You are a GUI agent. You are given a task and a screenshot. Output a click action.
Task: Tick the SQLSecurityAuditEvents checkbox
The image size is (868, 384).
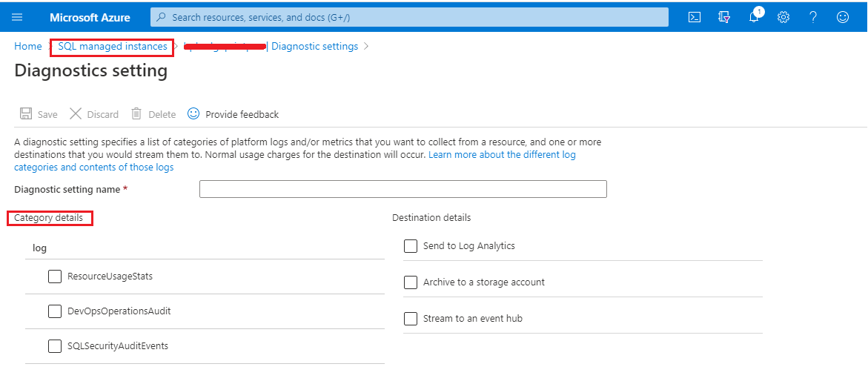point(55,346)
